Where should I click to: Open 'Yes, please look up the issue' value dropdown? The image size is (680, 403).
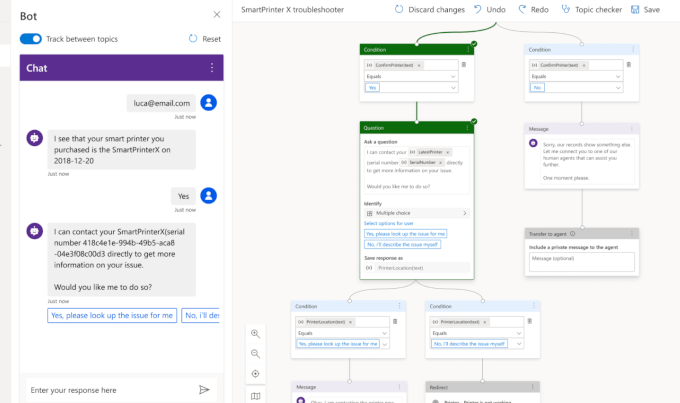tap(384, 344)
